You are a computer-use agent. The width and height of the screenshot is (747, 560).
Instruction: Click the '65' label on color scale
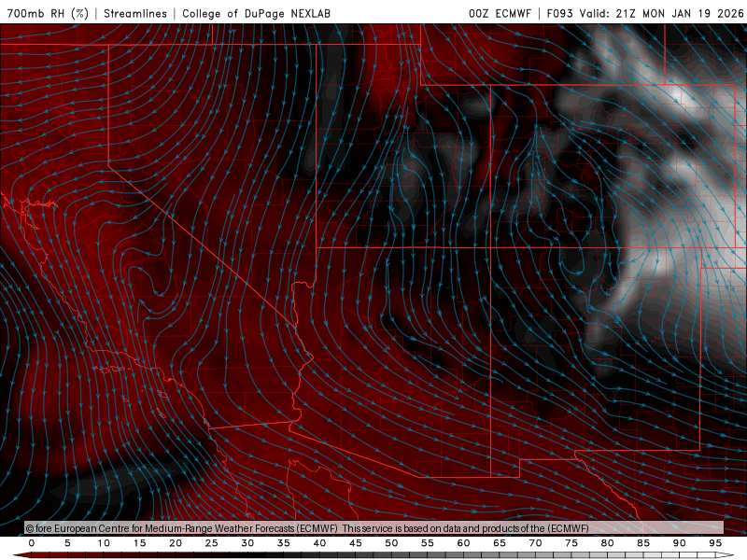pos(500,543)
